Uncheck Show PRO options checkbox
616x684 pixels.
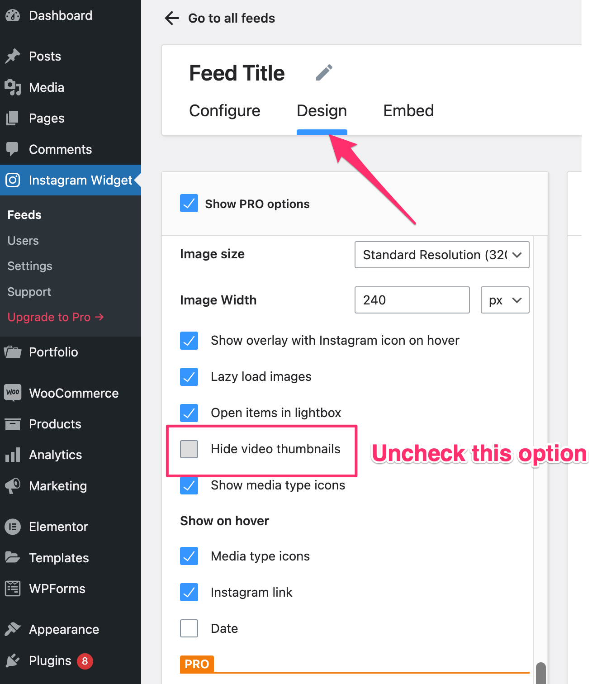click(x=189, y=204)
